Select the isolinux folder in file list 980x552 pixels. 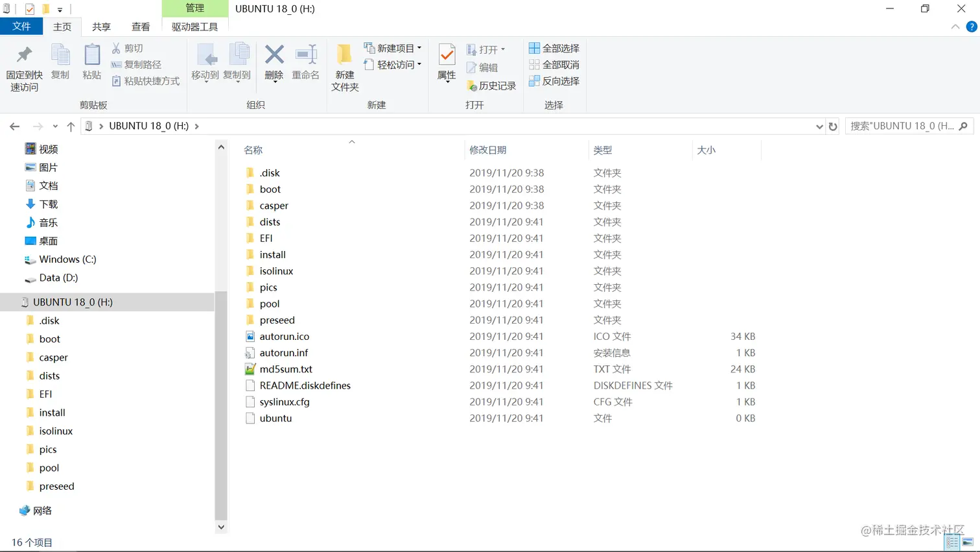pyautogui.click(x=276, y=271)
